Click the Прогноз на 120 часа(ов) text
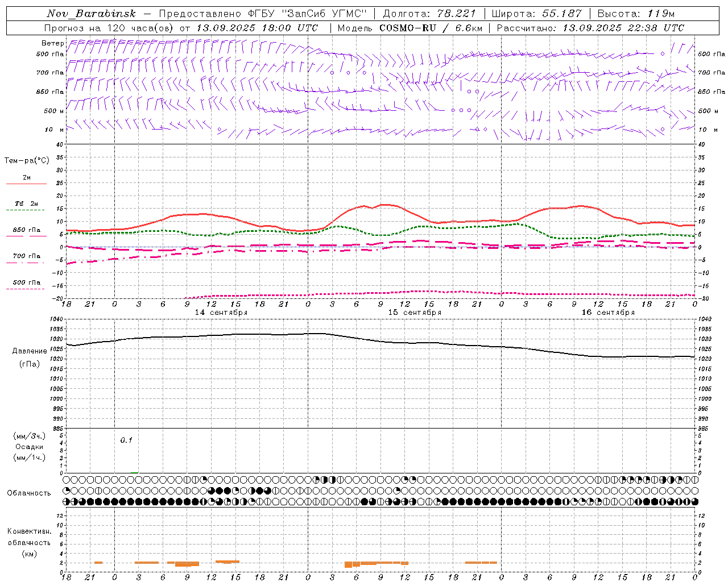Screen dimensions: 728x582 110,28
